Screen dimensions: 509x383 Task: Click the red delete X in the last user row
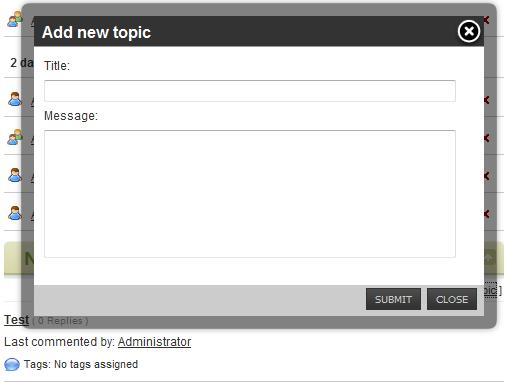click(x=487, y=214)
